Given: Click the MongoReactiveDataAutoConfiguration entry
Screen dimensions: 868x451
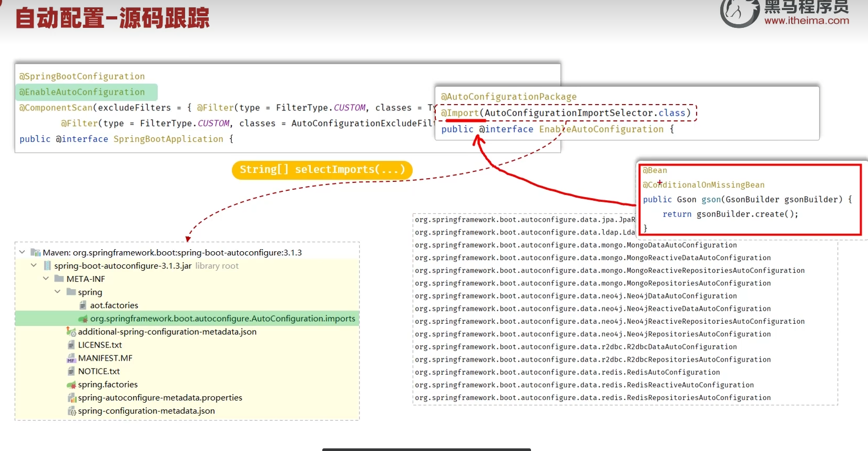Looking at the screenshot, I should (593, 258).
